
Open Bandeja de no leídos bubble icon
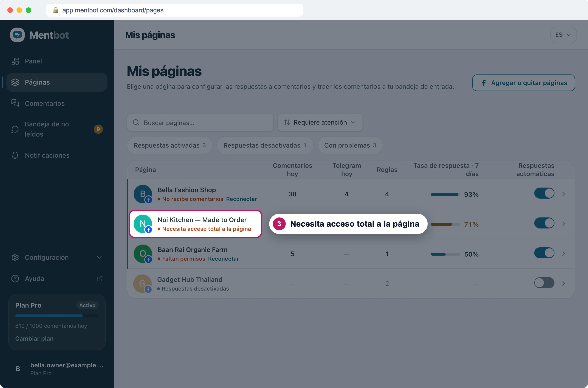tap(15, 129)
